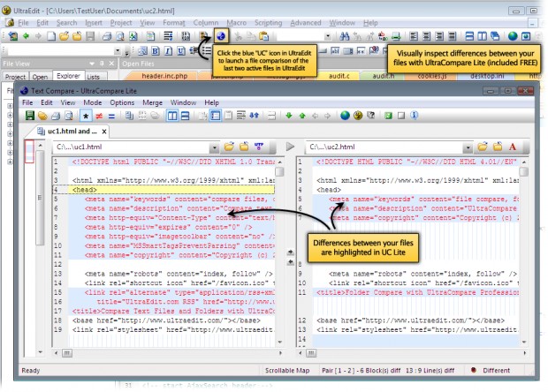Click the right pane horizontal scrollbar thumb
Screen dimensions: 548x392
[x=311, y=353]
